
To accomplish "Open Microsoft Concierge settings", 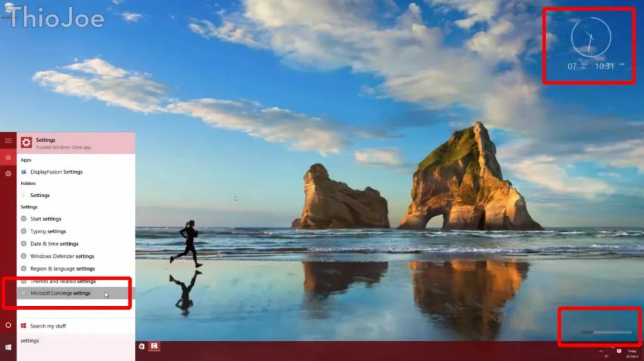I will pyautogui.click(x=58, y=293).
